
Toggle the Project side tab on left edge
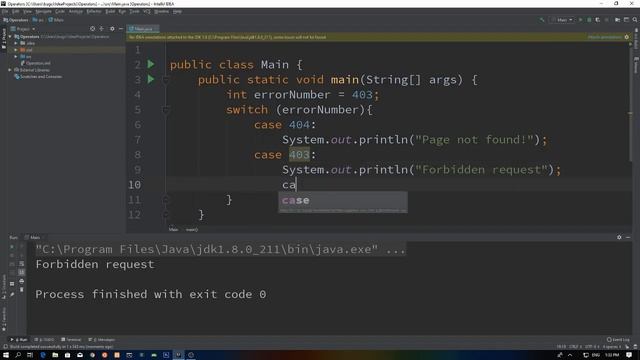tap(4, 40)
